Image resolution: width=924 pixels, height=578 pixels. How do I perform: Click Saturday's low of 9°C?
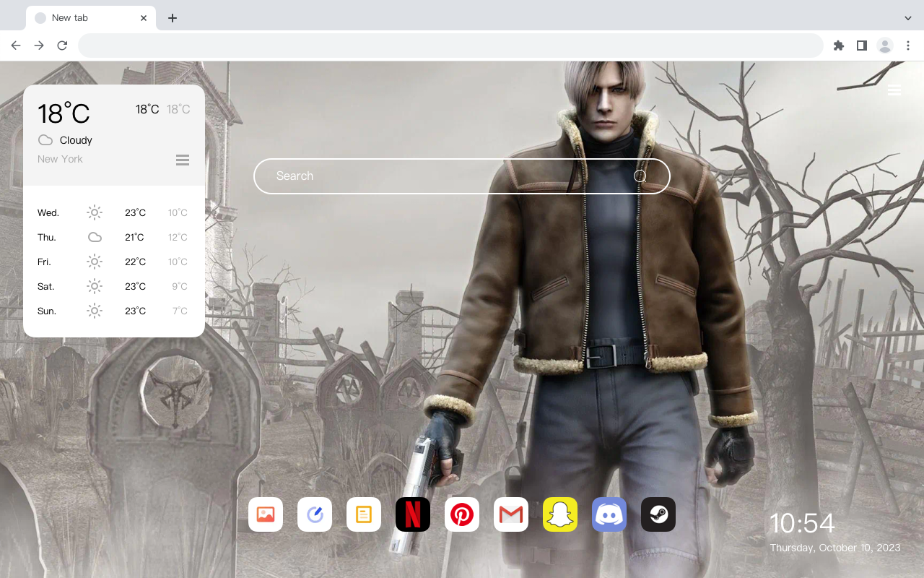180,286
